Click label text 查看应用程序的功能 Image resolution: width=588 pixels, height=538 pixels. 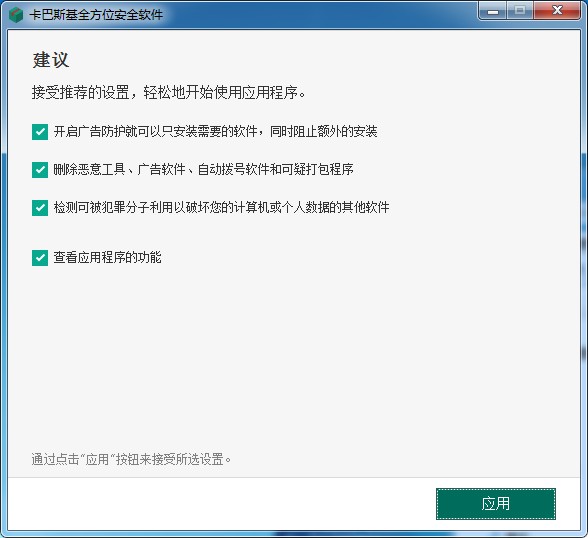click(107, 258)
